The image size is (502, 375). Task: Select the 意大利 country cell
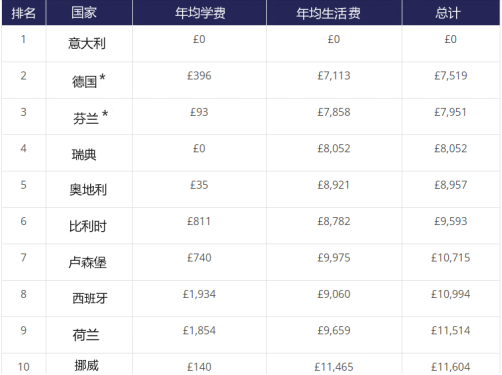pos(87,43)
